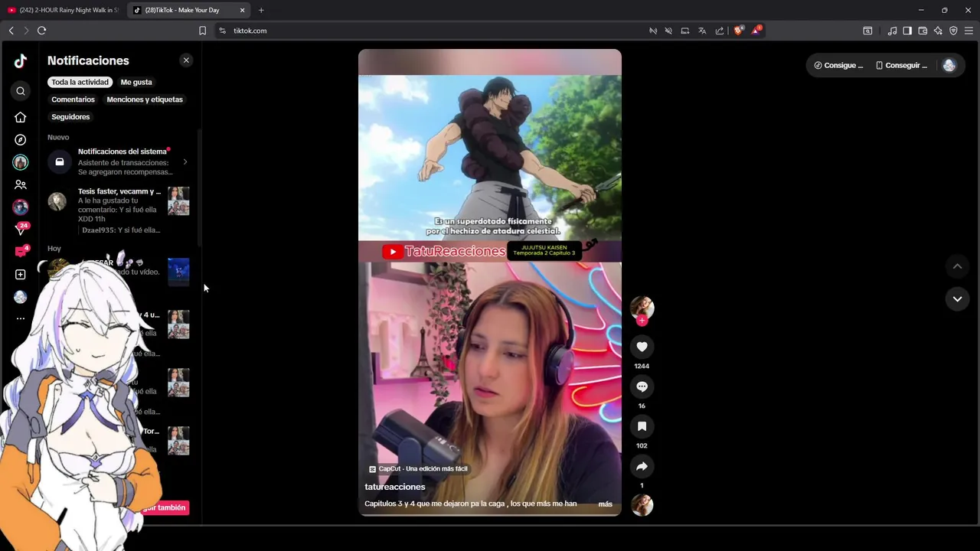Screen dimensions: 980x551
Task: Click the Conseguir... app button
Action: tap(901, 66)
